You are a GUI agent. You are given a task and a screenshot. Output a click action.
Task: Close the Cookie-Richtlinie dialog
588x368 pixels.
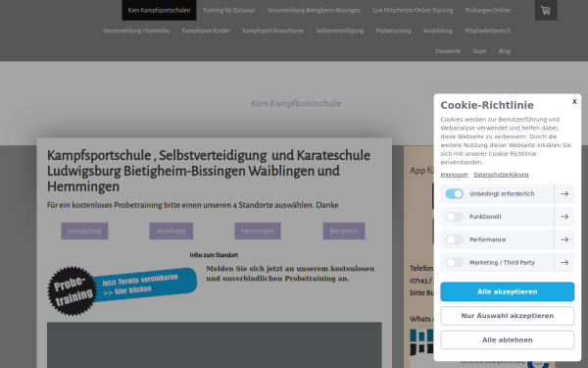[574, 101]
